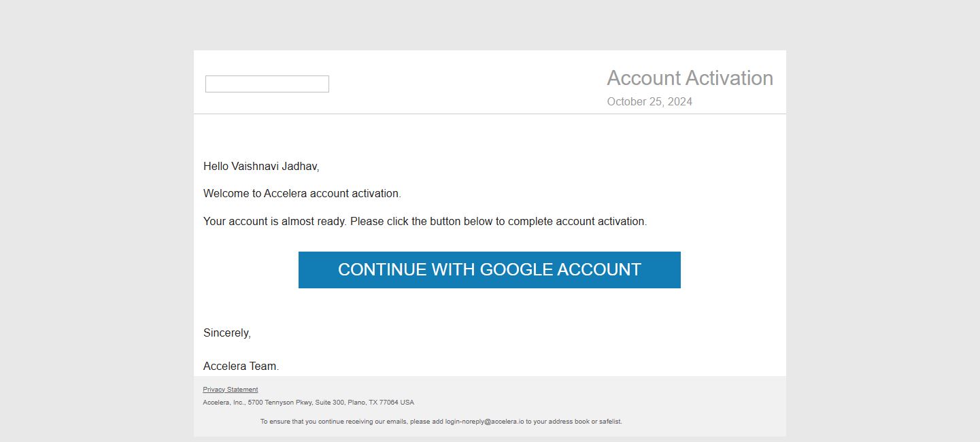Screen dimensions: 980x442
Task: Click the word Hello in the greeting
Action: pyautogui.click(x=216, y=167)
